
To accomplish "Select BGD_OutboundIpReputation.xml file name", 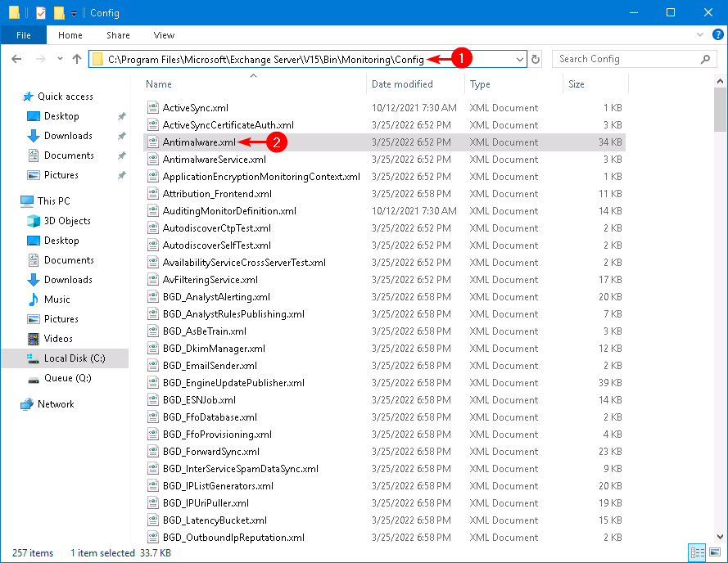I will tap(233, 538).
